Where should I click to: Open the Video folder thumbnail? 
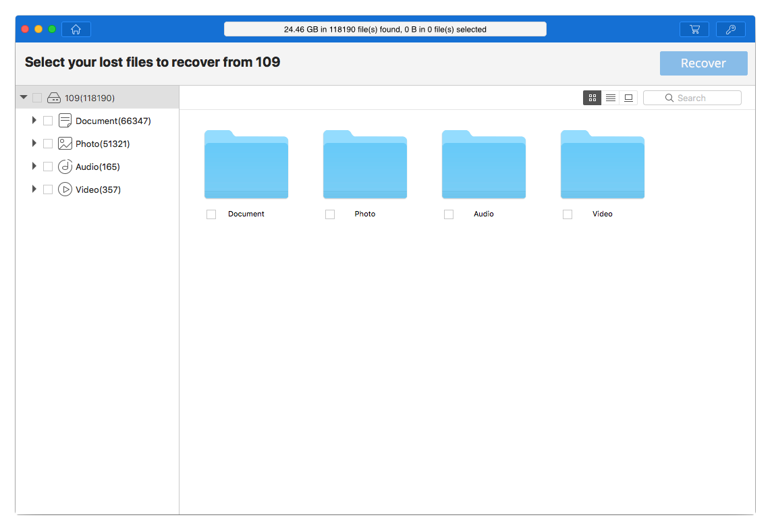click(x=603, y=165)
